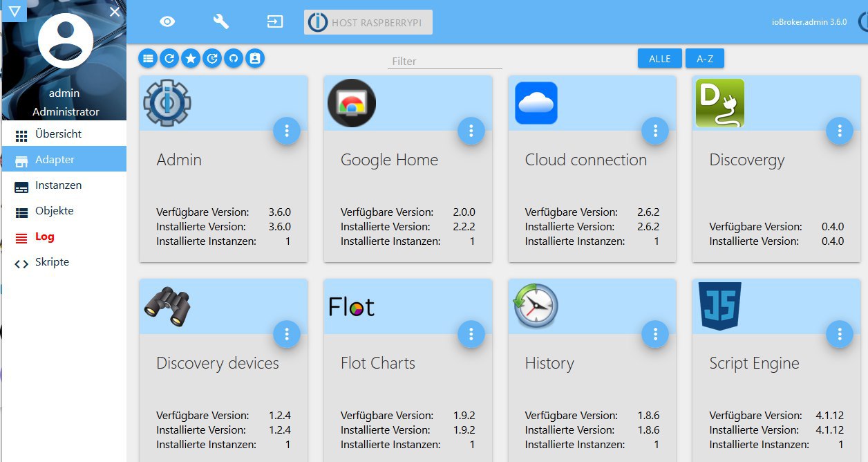Screen dimensions: 868x462
Task: Click the Admin adapter gear logo
Action: click(167, 103)
